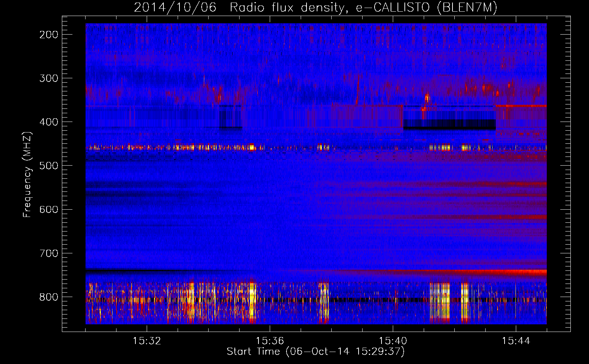589x364 pixels.
Task: Click the 400 frequency tick label
Action: (49, 122)
